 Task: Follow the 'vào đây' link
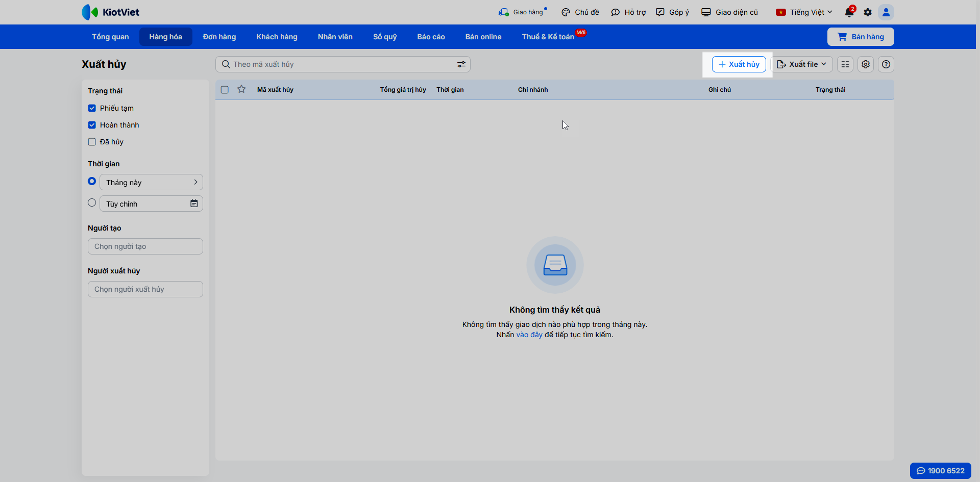pyautogui.click(x=529, y=335)
